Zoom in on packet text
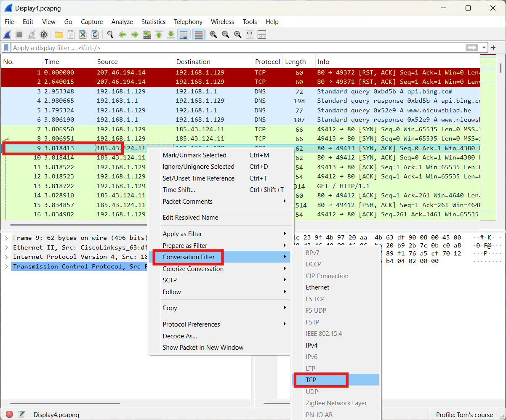 coord(213,35)
